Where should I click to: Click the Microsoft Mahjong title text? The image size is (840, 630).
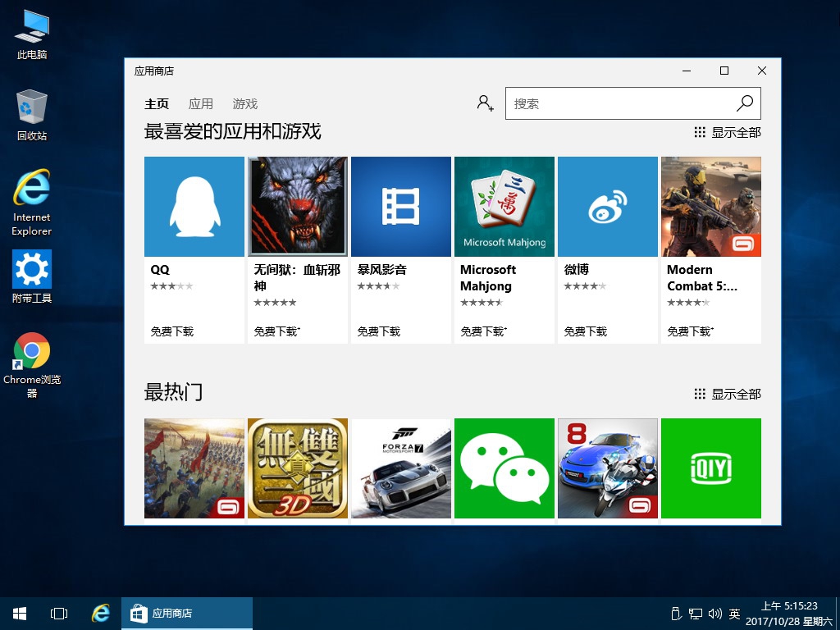(x=487, y=277)
